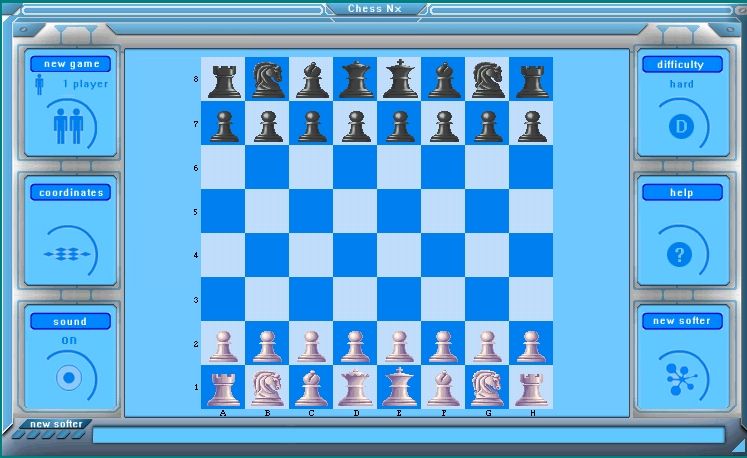
Task: Select the white bishop on F1
Action: (443, 387)
